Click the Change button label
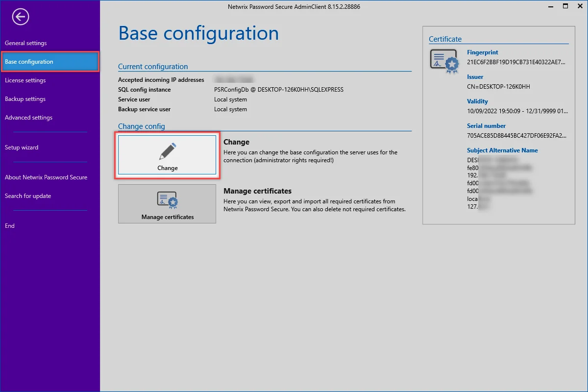The image size is (588, 392). point(168,168)
